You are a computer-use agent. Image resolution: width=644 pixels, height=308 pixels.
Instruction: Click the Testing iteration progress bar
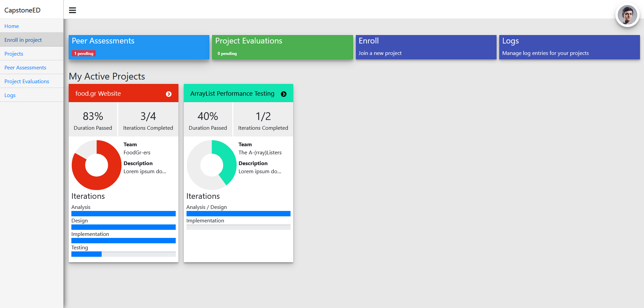pyautogui.click(x=123, y=254)
